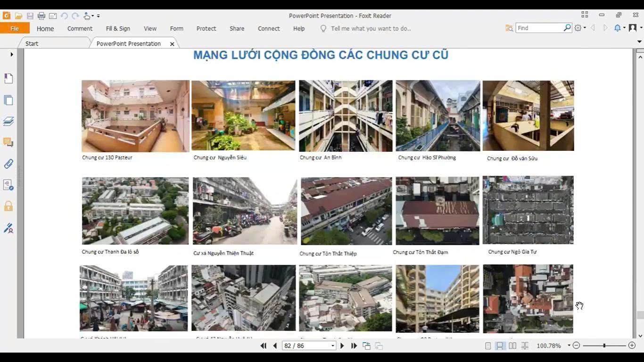Go to previous page arrow
The width and height of the screenshot is (644, 362).
point(275,346)
